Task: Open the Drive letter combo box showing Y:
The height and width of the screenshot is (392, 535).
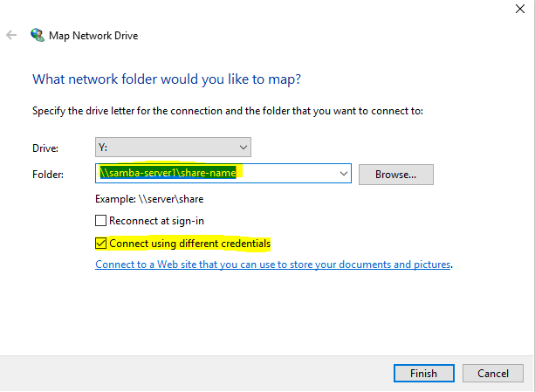Action: (x=173, y=148)
